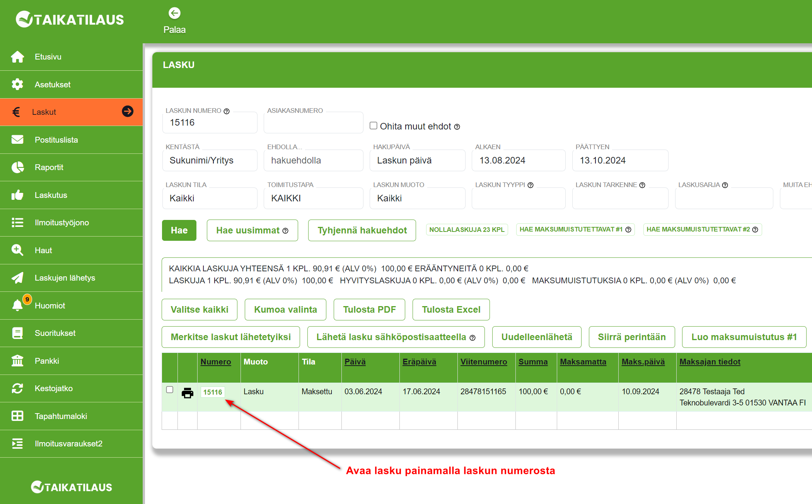Click help icon next to Laskun numero
This screenshot has height=504, width=812.
(x=227, y=111)
